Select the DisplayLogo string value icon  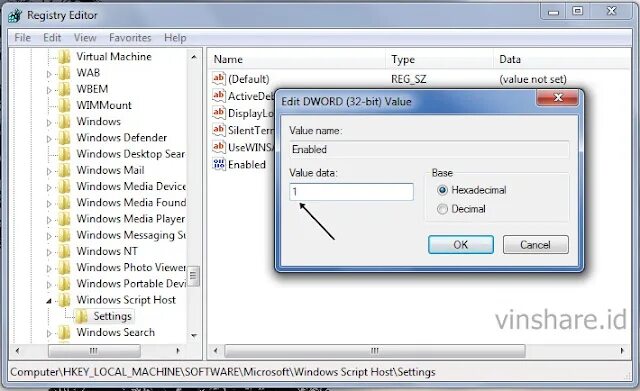(x=219, y=113)
